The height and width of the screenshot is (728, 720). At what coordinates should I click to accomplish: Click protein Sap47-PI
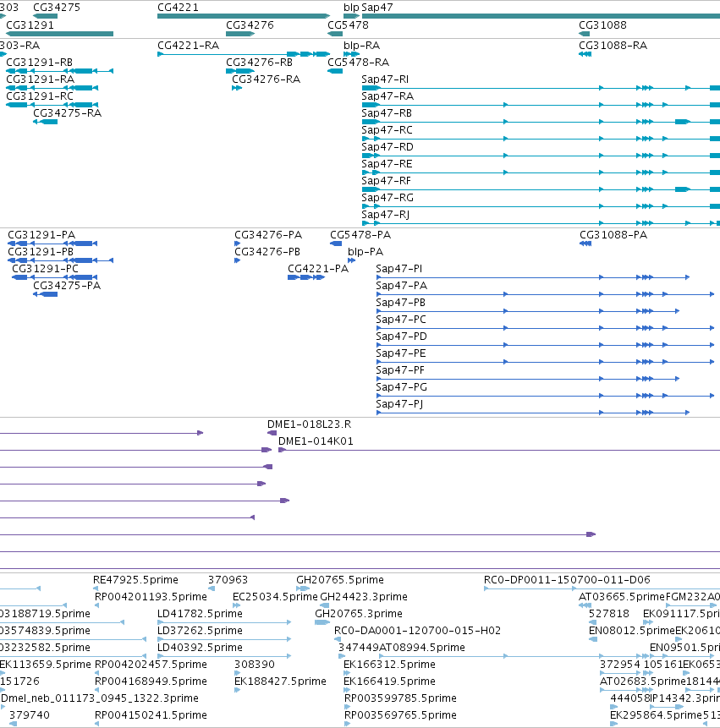[x=399, y=269]
